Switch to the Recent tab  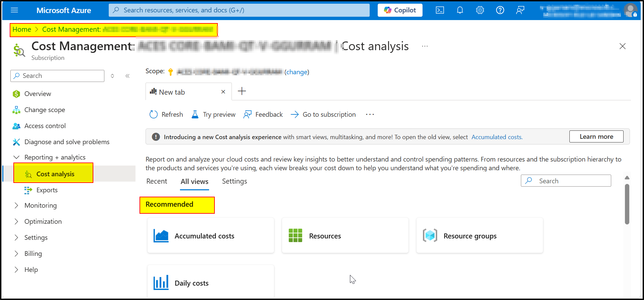point(157,181)
